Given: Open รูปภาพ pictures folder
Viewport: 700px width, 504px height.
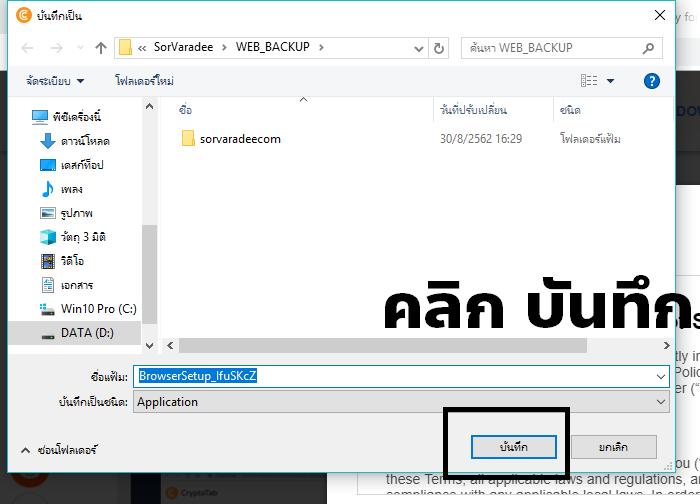Looking at the screenshot, I should coord(67,213).
